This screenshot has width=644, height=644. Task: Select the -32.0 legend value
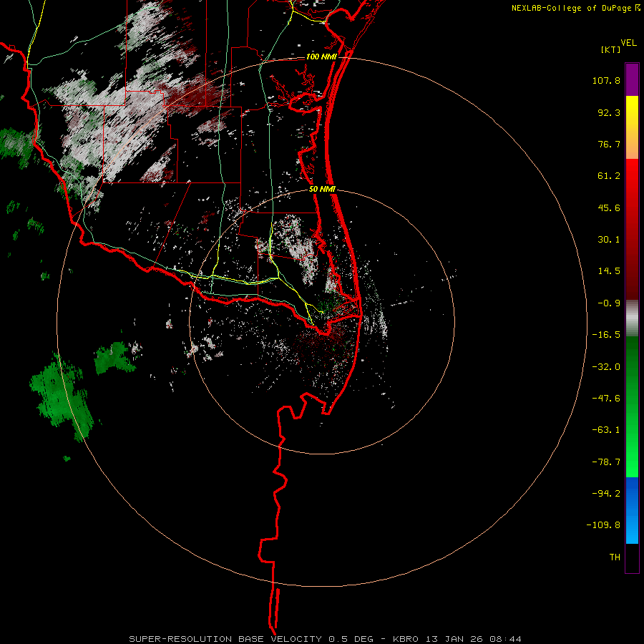point(606,367)
